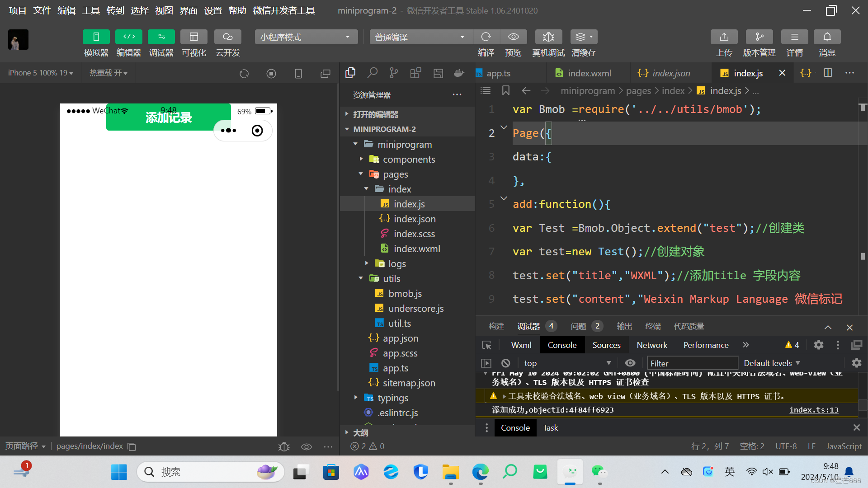868x488 pixels.
Task: Open real device debugging (真机调试)
Action: [x=548, y=37]
